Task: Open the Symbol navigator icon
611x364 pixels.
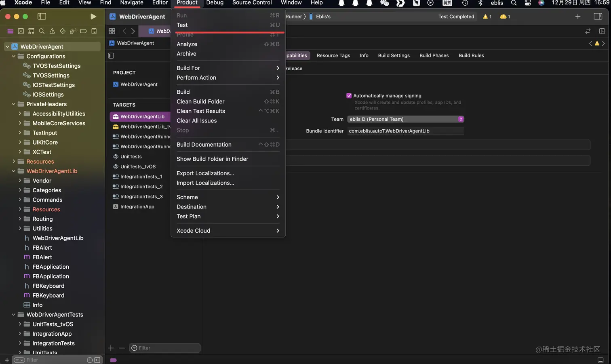Action: tap(31, 31)
